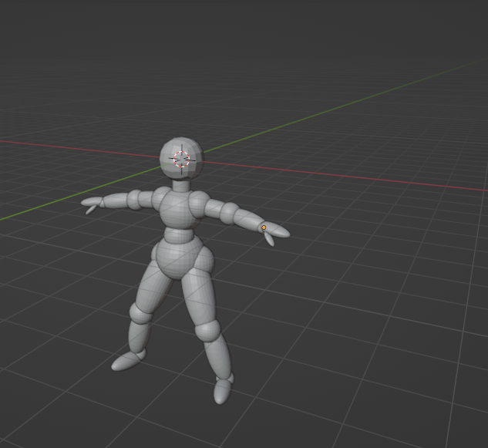Select the knee joint of the forward leg
Viewport: 488px width, 448px height.
(x=207, y=332)
